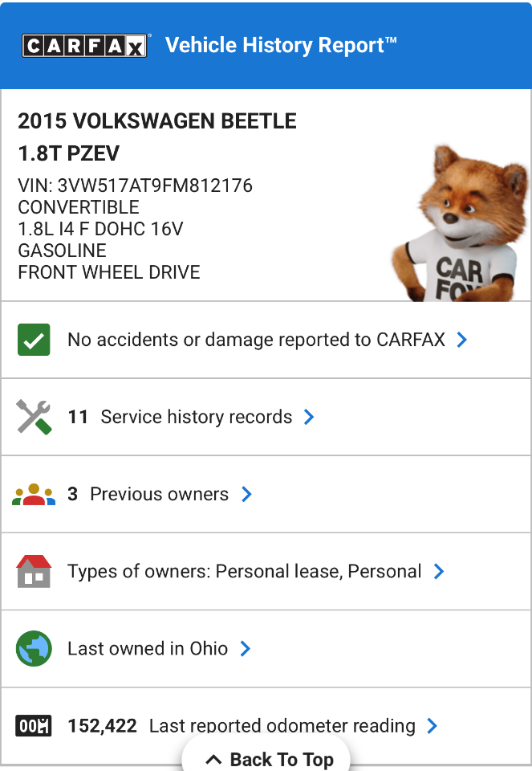The width and height of the screenshot is (532, 771).
Task: Expand odometer reading chevron arrow
Action: (x=433, y=726)
